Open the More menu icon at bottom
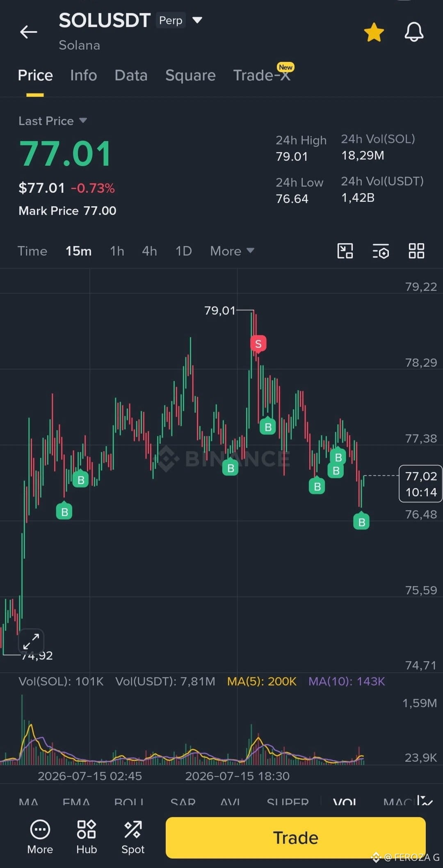 [40, 837]
